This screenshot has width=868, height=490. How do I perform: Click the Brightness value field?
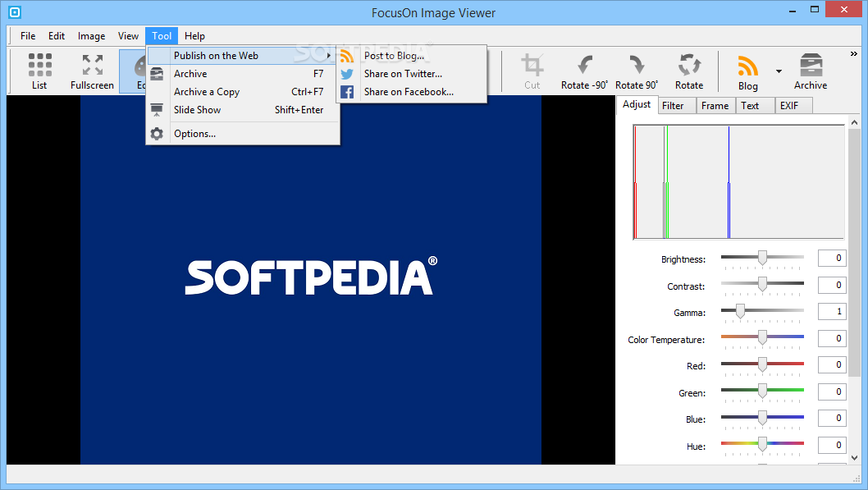[x=832, y=258]
